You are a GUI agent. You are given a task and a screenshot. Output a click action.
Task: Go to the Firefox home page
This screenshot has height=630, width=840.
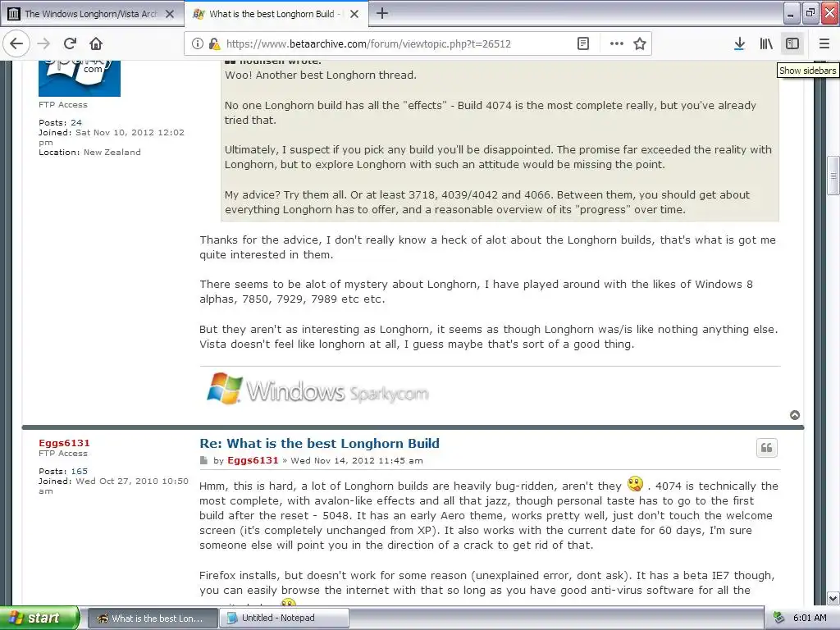(x=96, y=43)
